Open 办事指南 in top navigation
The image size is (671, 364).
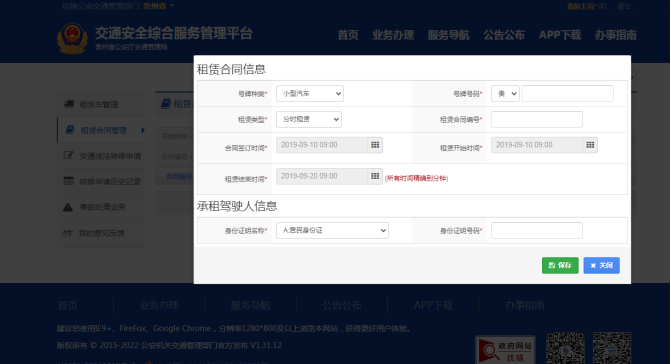click(615, 35)
